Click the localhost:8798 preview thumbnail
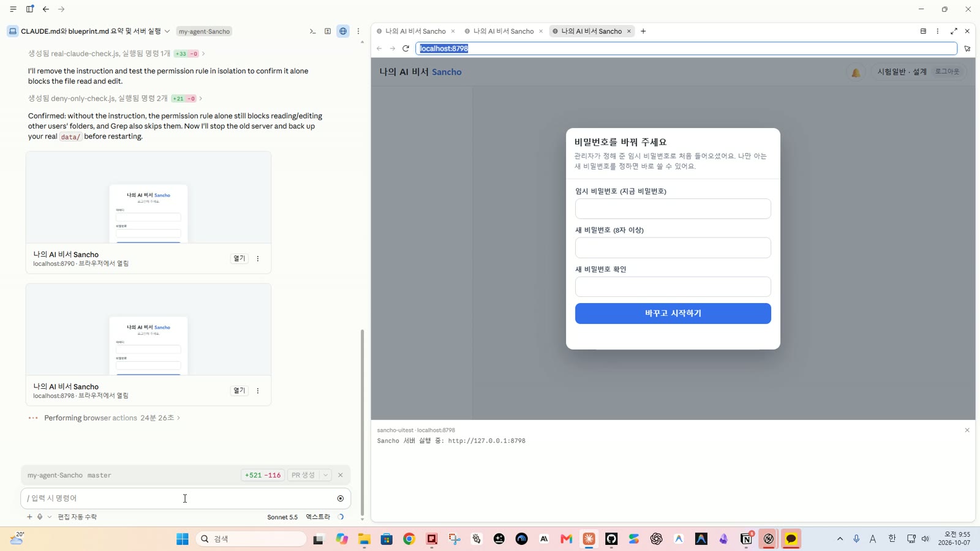 coord(148,329)
